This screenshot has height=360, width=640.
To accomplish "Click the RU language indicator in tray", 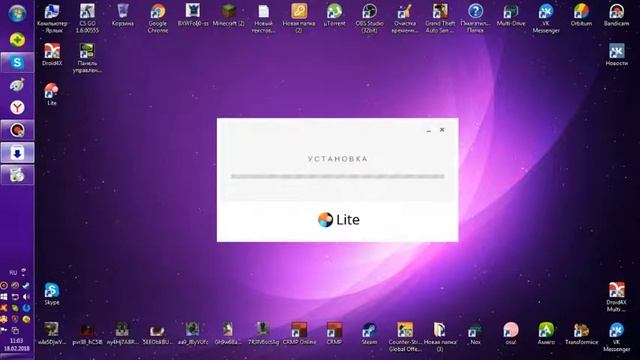I will click(13, 272).
